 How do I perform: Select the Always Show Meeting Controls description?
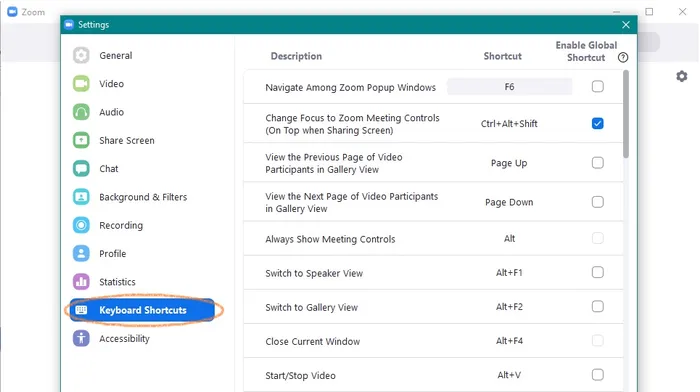pos(330,239)
